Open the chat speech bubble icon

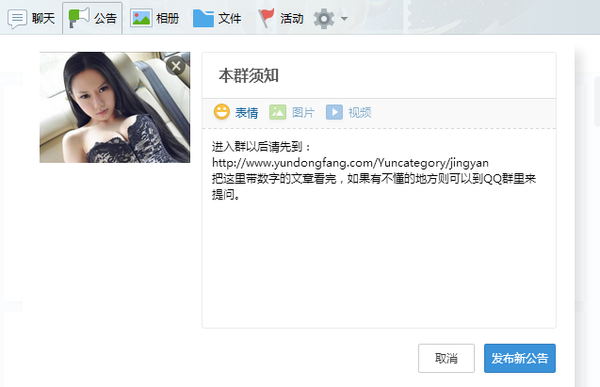click(17, 18)
